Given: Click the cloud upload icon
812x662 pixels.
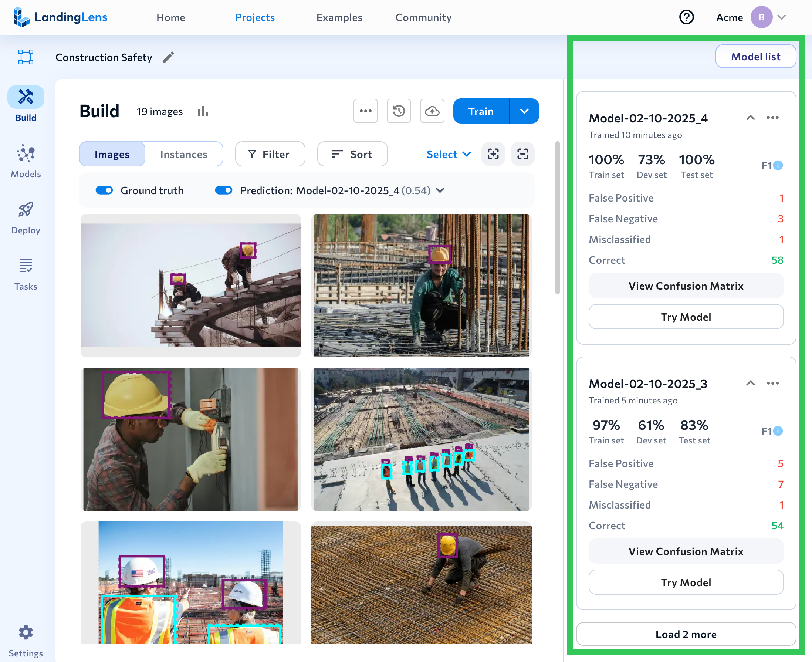Looking at the screenshot, I should 432,111.
